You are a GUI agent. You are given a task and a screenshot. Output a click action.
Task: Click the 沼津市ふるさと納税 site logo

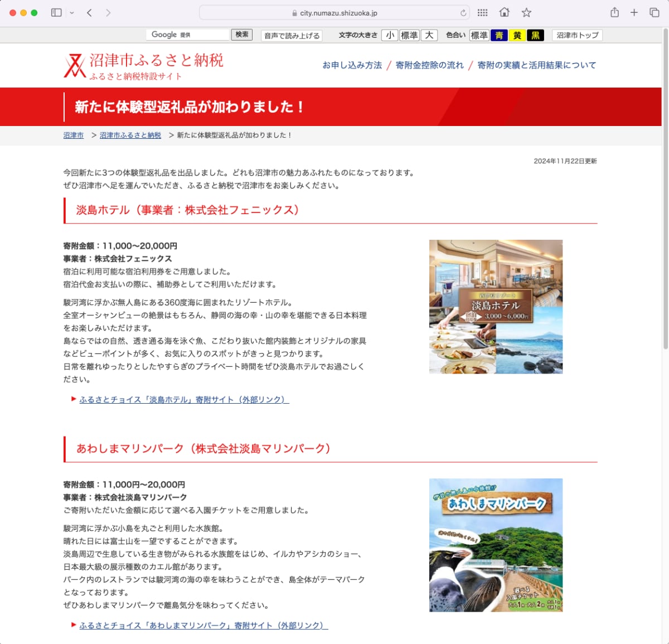pos(143,65)
